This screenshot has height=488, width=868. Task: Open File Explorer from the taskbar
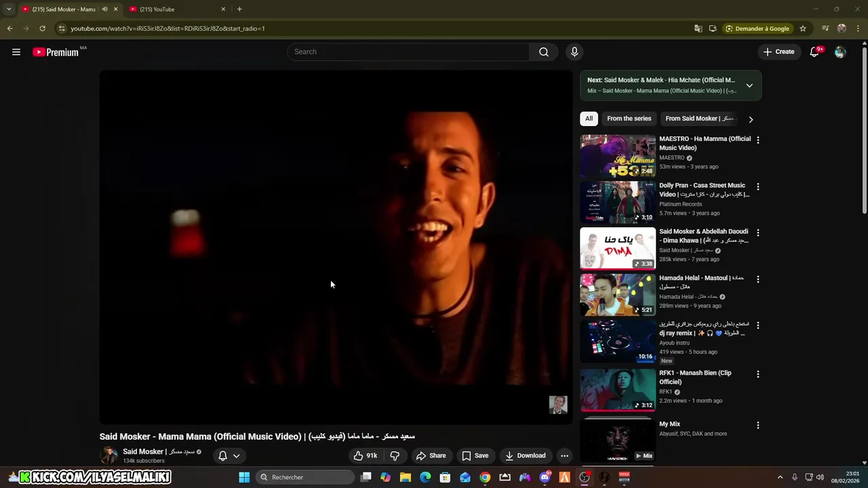(x=406, y=477)
